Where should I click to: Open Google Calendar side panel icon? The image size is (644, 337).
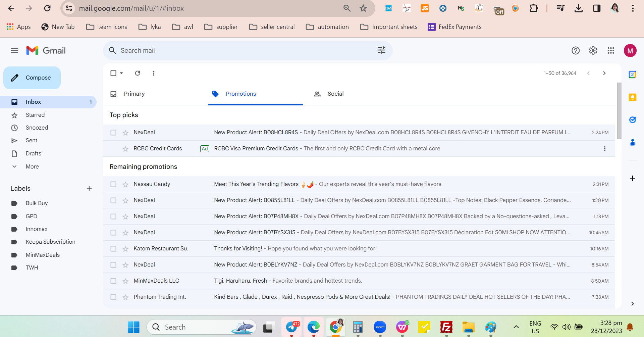point(633,75)
